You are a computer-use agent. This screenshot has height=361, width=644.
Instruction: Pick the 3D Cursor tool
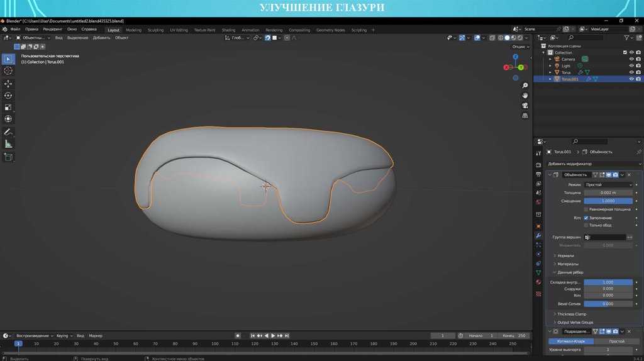click(8, 70)
